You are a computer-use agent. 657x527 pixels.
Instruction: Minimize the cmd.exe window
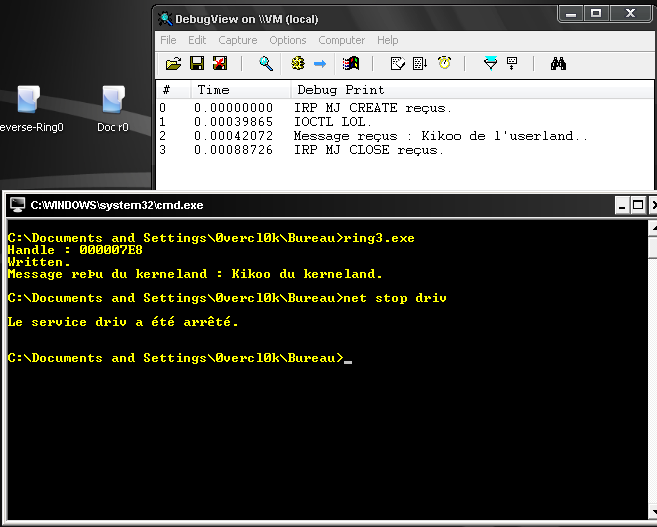pos(622,206)
